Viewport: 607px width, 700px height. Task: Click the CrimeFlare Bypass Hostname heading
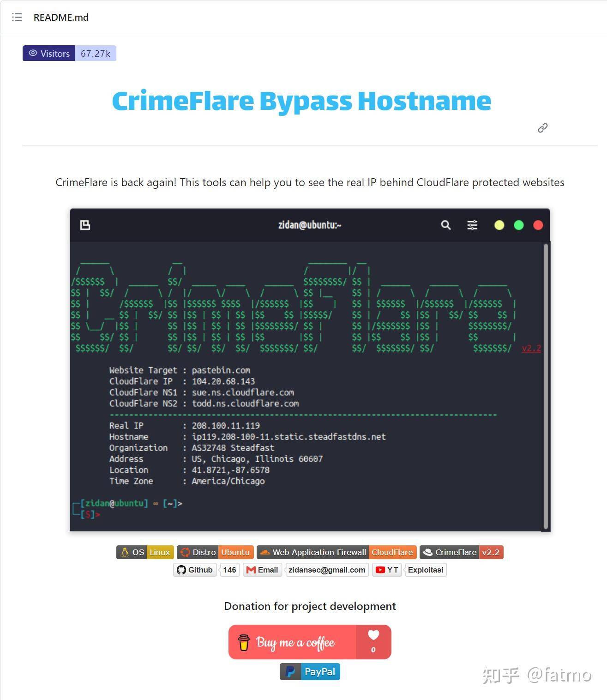click(x=301, y=101)
